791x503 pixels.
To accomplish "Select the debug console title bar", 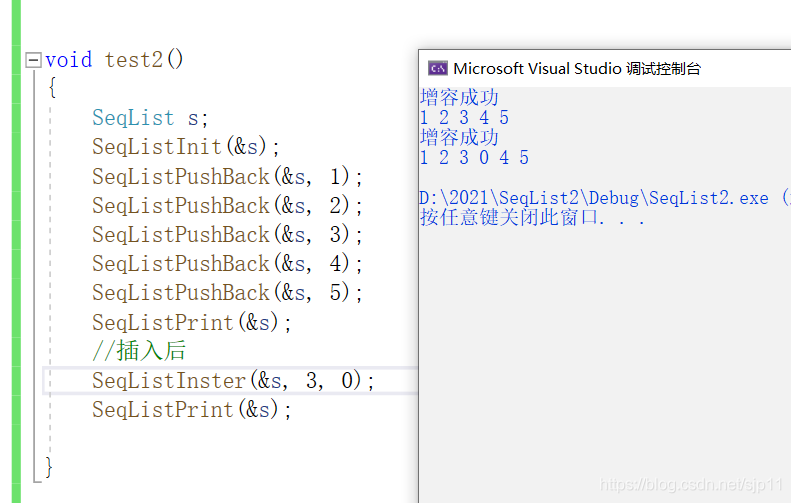I will pyautogui.click(x=604, y=68).
